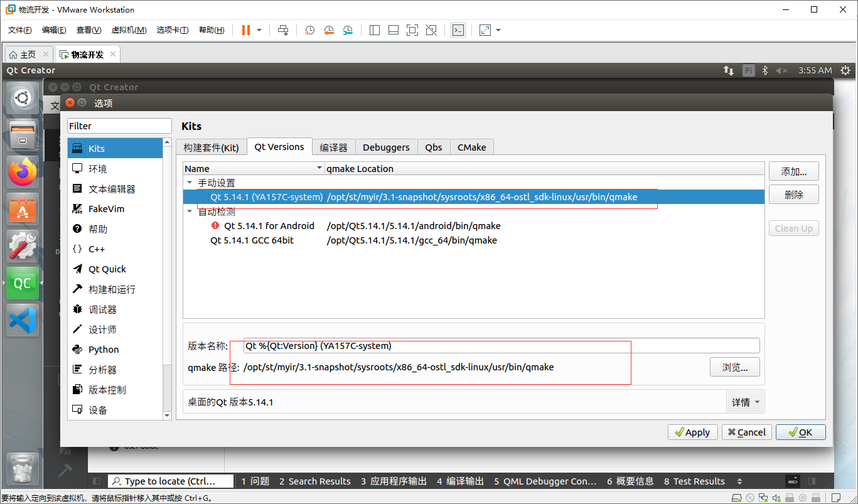The height and width of the screenshot is (504, 858).
Task: Enter VMware full screen mode
Action: [412, 30]
